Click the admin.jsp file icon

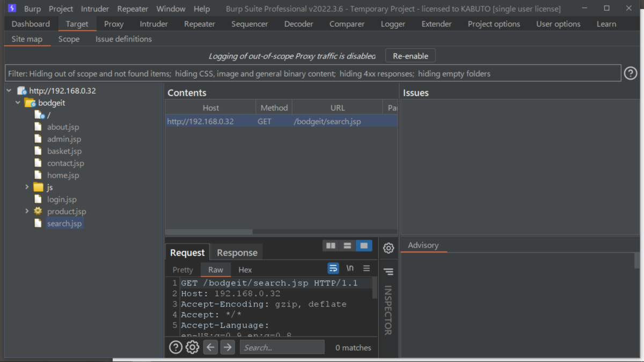point(38,139)
